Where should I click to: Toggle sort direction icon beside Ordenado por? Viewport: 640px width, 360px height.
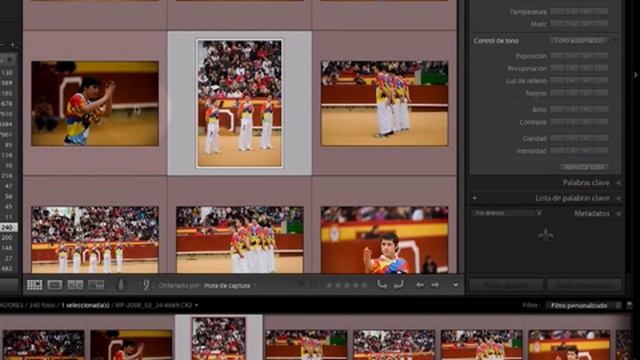(x=146, y=285)
